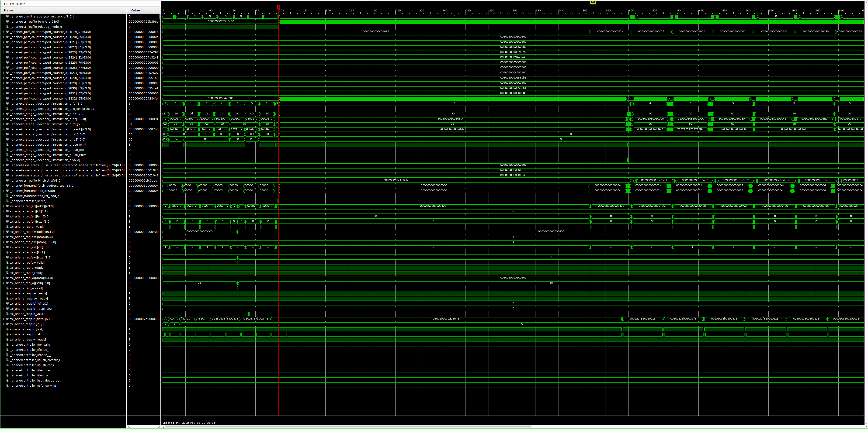The width and height of the screenshot is (868, 430).
Task: Click the signal icon beside controller_i/eret_i
Action: tap(7, 201)
